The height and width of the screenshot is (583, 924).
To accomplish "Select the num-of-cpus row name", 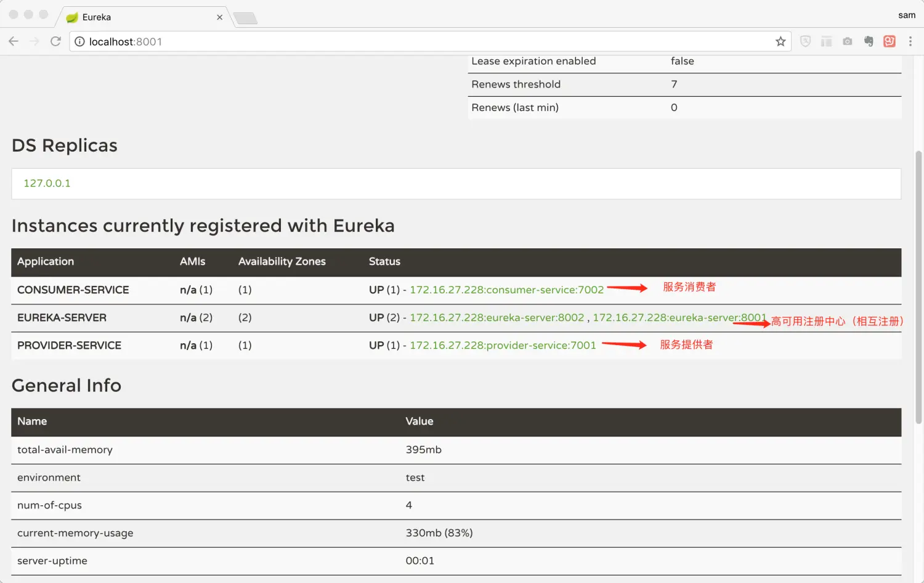I will [x=49, y=505].
